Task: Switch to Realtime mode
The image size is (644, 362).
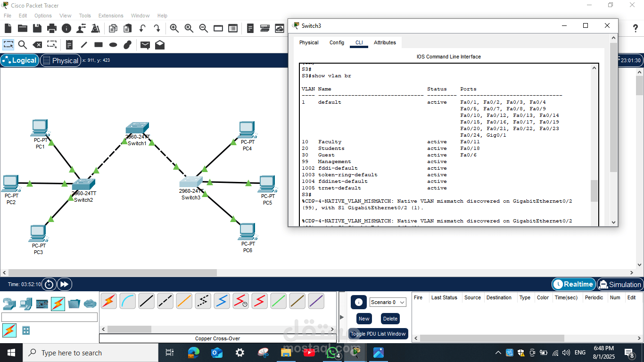Action: [573, 284]
